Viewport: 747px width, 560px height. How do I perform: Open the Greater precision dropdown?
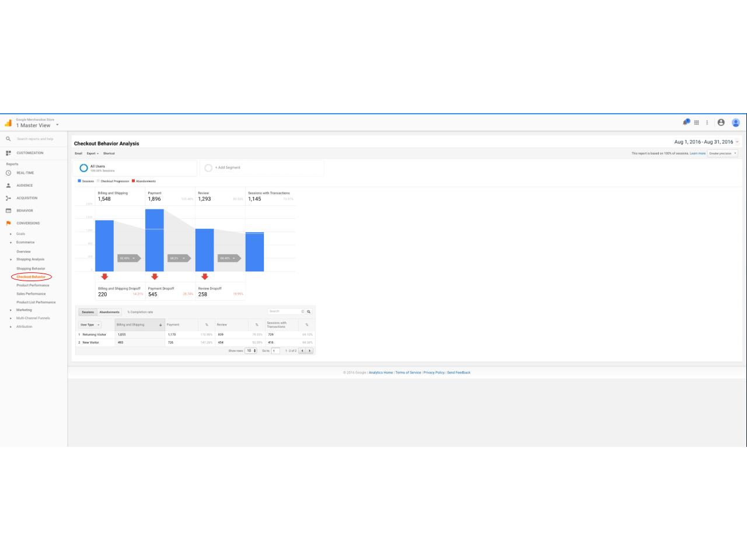(722, 153)
